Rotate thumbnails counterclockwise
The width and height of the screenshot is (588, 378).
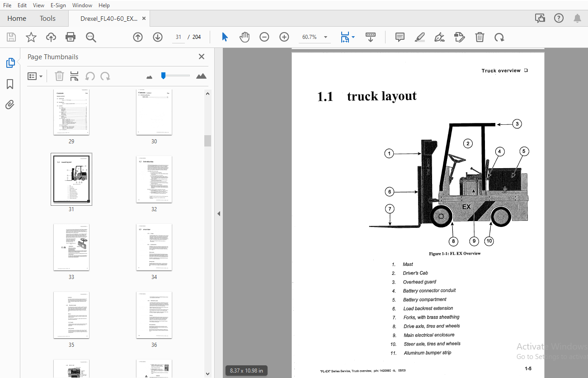(90, 76)
